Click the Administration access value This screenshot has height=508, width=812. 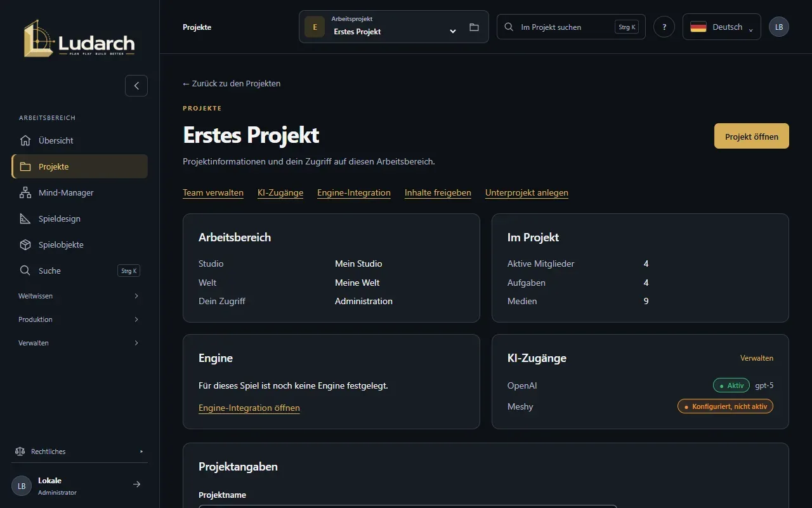pos(363,301)
